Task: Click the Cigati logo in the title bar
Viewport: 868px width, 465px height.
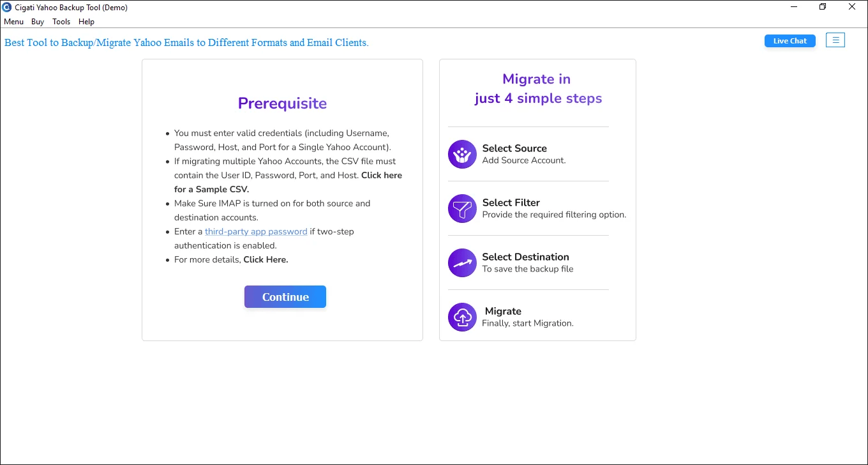Action: [7, 7]
